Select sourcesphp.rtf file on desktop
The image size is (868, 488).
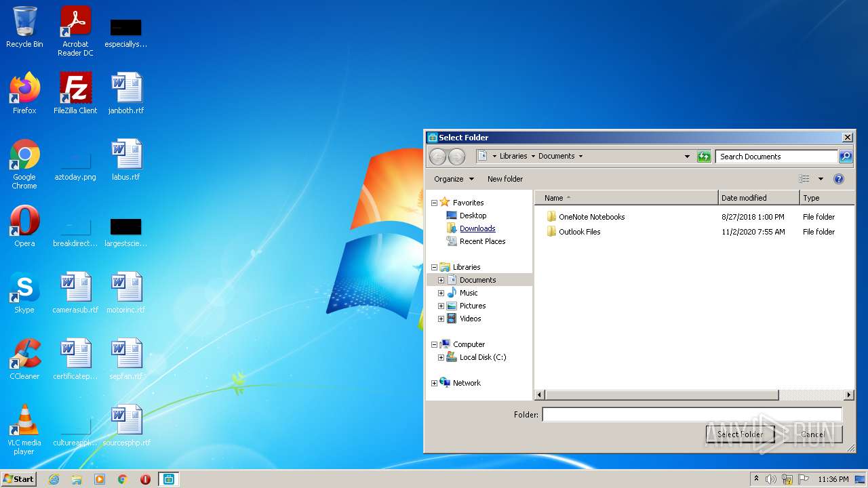126,426
